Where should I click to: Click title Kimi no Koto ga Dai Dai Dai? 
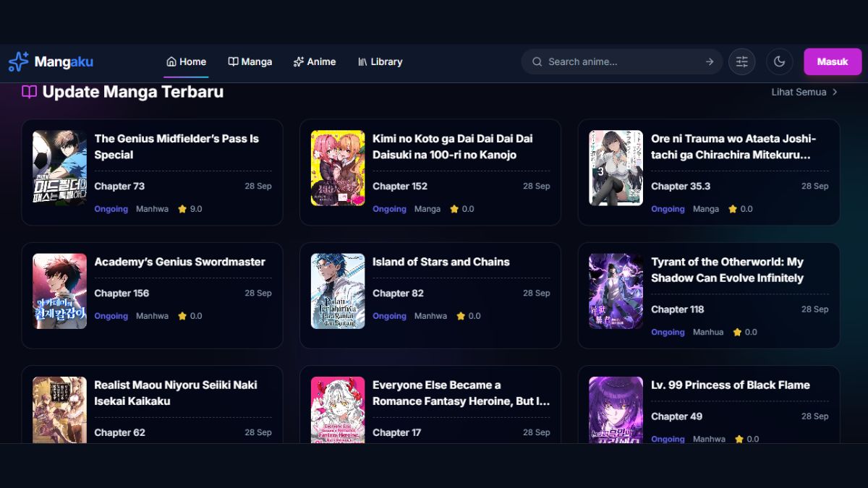click(453, 147)
